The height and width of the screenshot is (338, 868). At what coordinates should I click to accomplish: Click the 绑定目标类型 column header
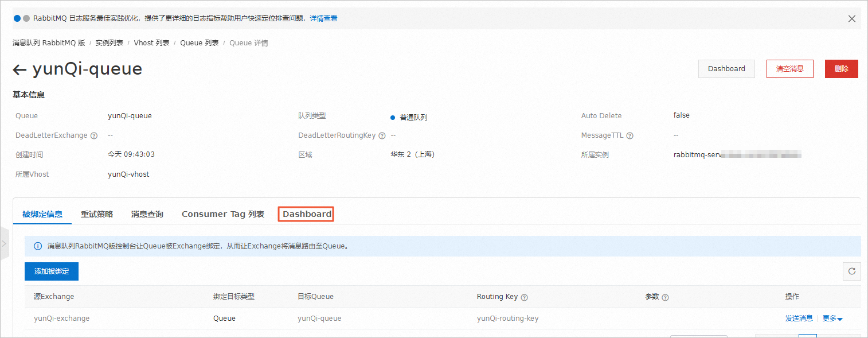point(234,297)
